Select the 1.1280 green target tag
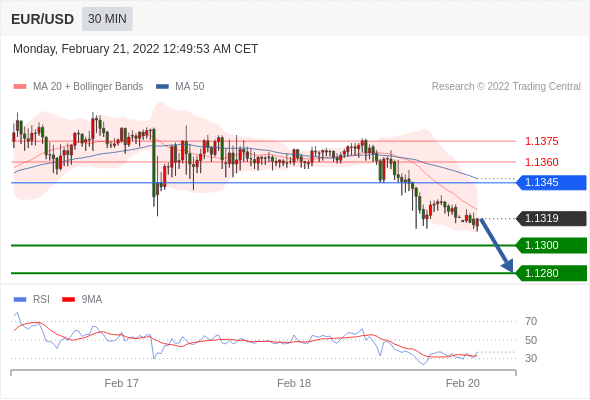Viewport: 590px width, 400px height. [x=552, y=273]
